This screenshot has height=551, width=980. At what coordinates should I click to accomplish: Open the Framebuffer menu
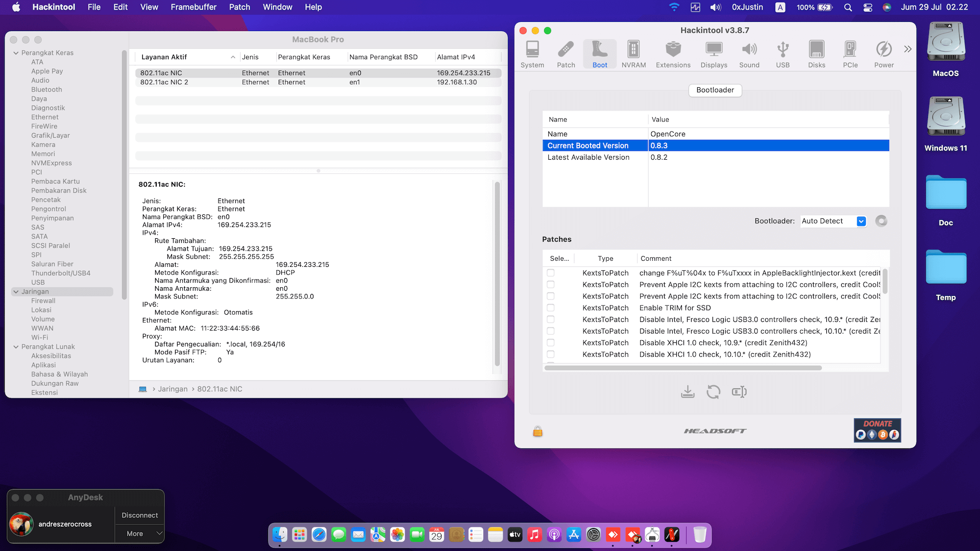pos(193,7)
